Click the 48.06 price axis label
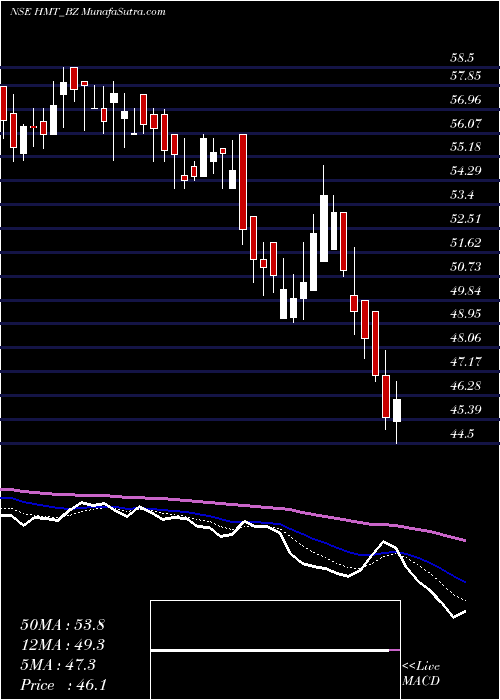Screen dimensions: 500x700 point(465,338)
